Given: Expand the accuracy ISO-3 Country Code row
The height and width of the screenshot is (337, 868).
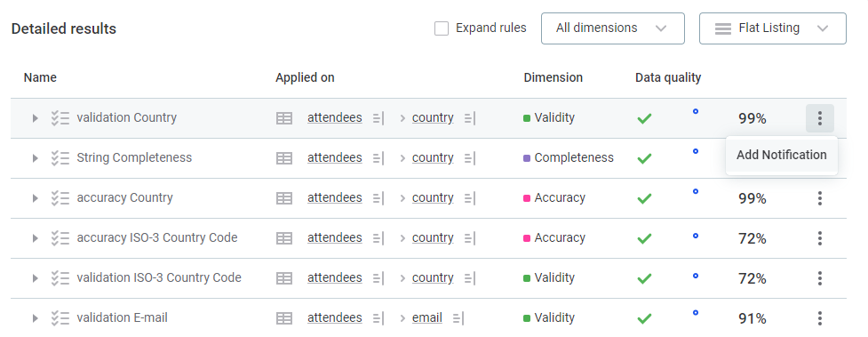Looking at the screenshot, I should (35, 238).
